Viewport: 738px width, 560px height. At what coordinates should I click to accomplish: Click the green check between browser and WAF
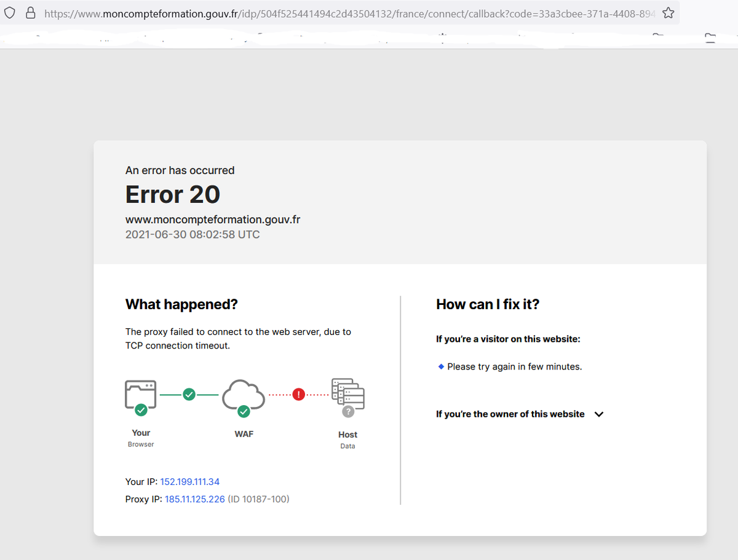pyautogui.click(x=189, y=395)
